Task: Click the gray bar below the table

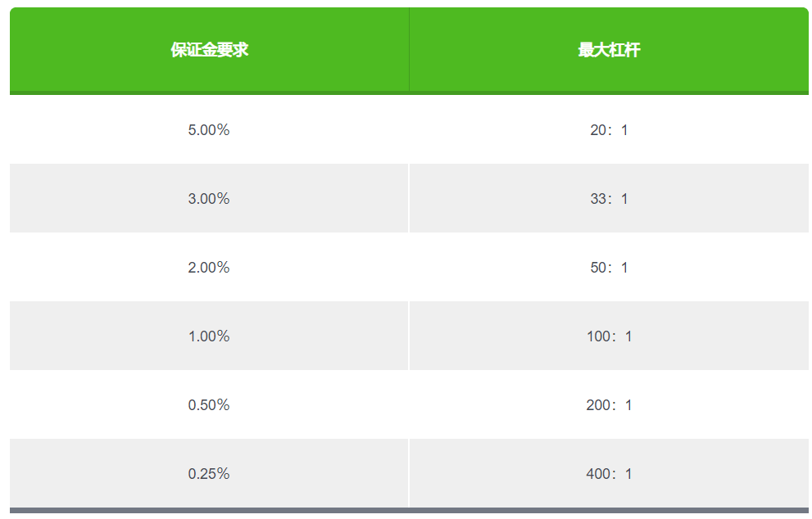Action: [409, 511]
